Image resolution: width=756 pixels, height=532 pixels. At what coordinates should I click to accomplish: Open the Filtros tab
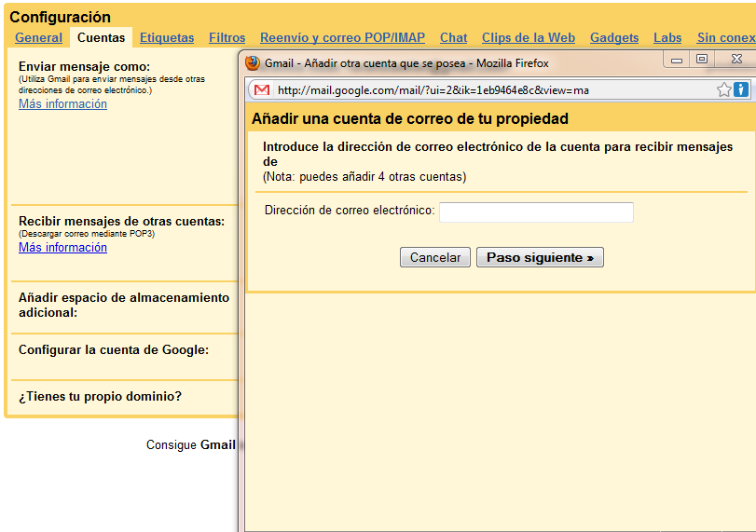pyautogui.click(x=227, y=38)
